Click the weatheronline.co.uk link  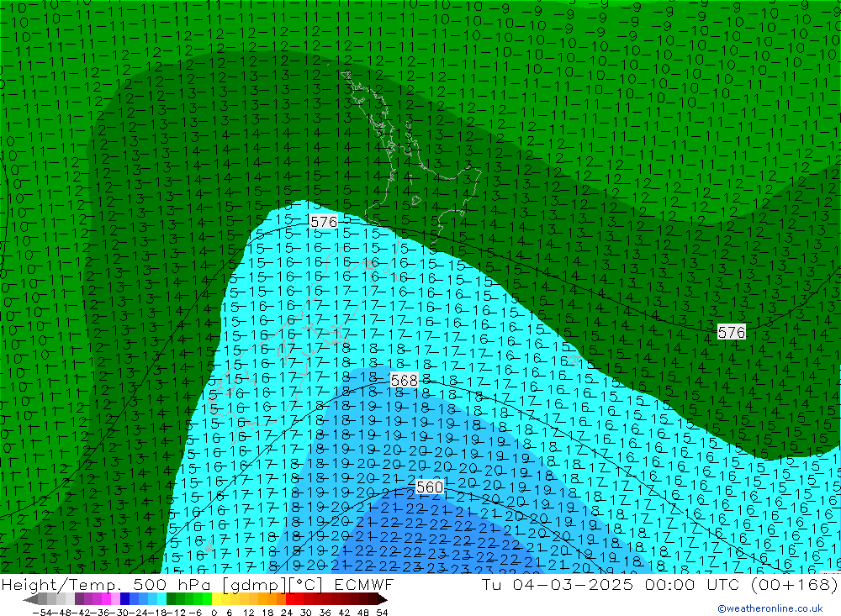tap(770, 608)
